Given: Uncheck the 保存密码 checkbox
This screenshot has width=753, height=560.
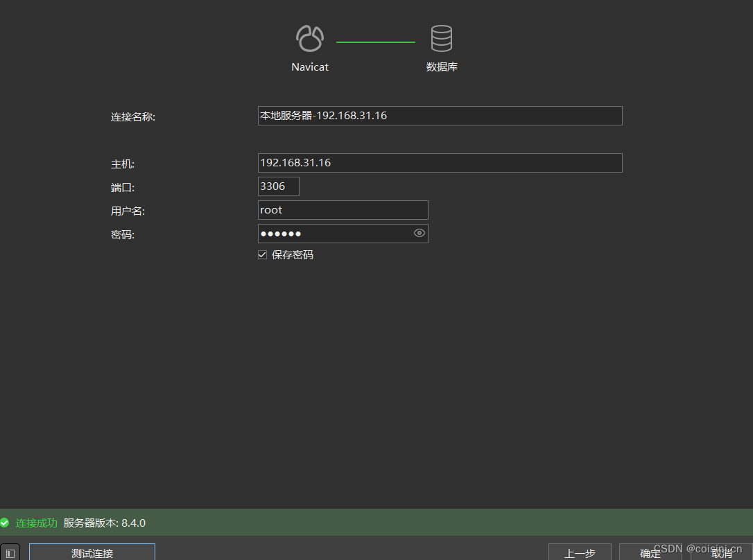Looking at the screenshot, I should 262,255.
